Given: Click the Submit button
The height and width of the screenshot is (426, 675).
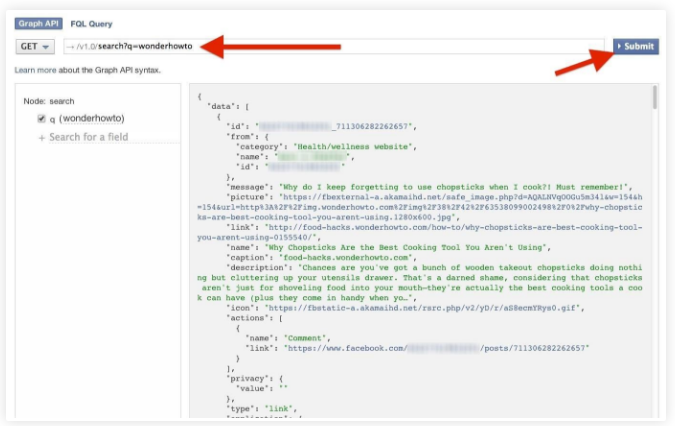Looking at the screenshot, I should click(x=636, y=46).
